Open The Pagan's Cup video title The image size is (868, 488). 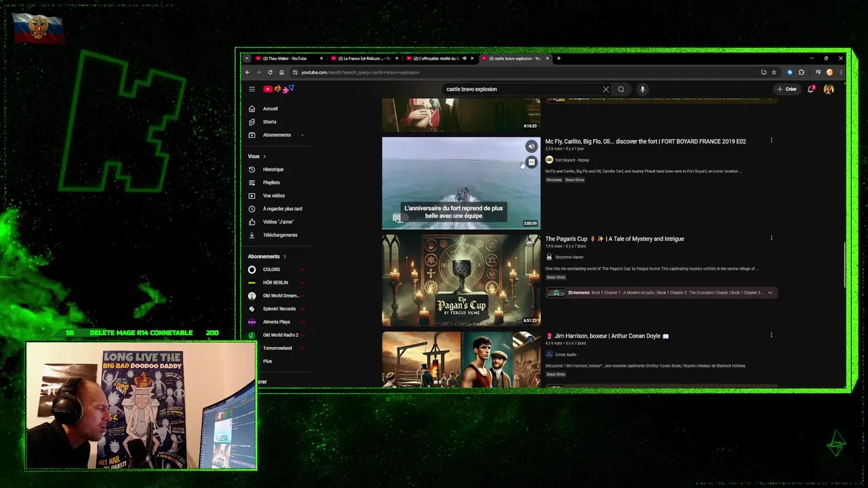pos(614,239)
